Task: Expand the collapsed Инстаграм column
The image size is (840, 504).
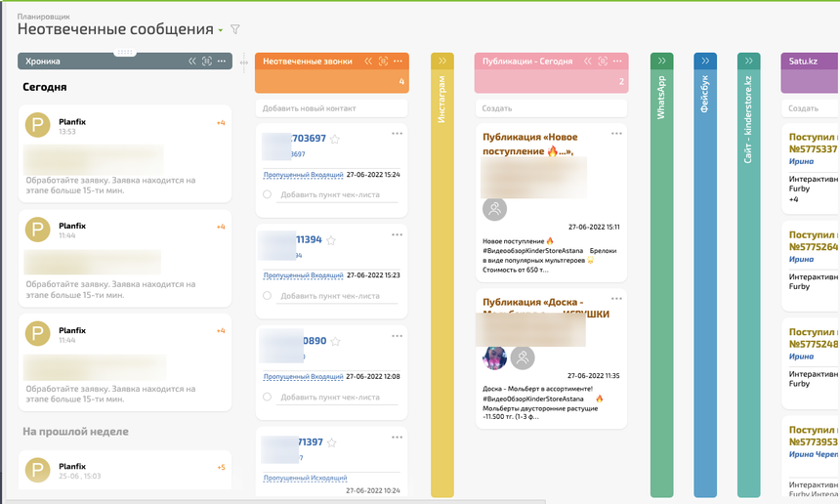Action: [x=442, y=61]
